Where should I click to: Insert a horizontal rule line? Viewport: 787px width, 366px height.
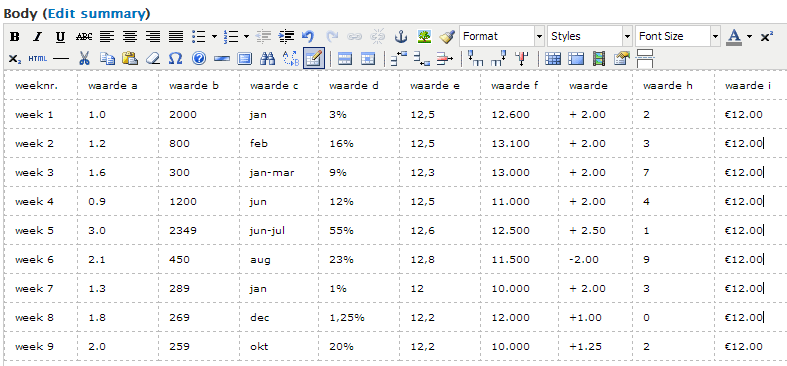tap(61, 59)
